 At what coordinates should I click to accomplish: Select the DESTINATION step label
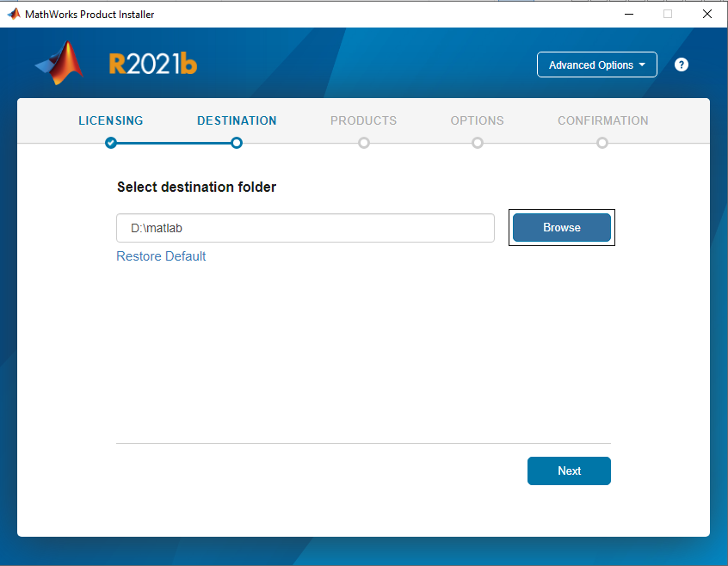tap(237, 120)
